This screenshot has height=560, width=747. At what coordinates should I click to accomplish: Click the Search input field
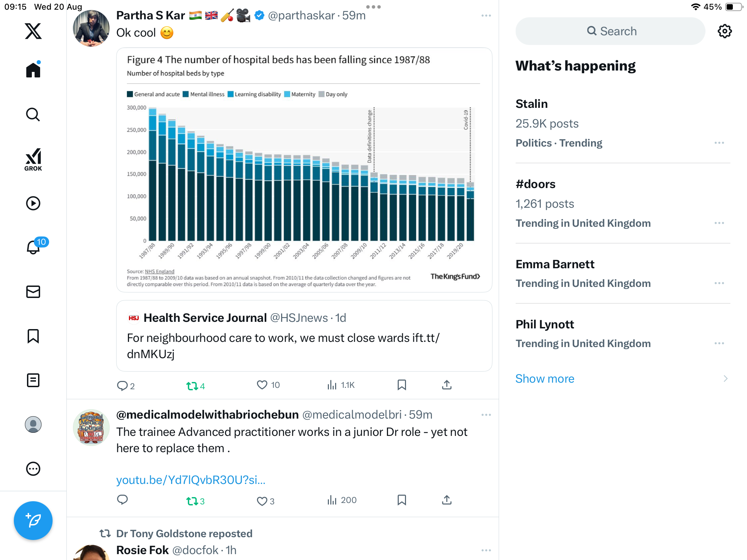610,31
